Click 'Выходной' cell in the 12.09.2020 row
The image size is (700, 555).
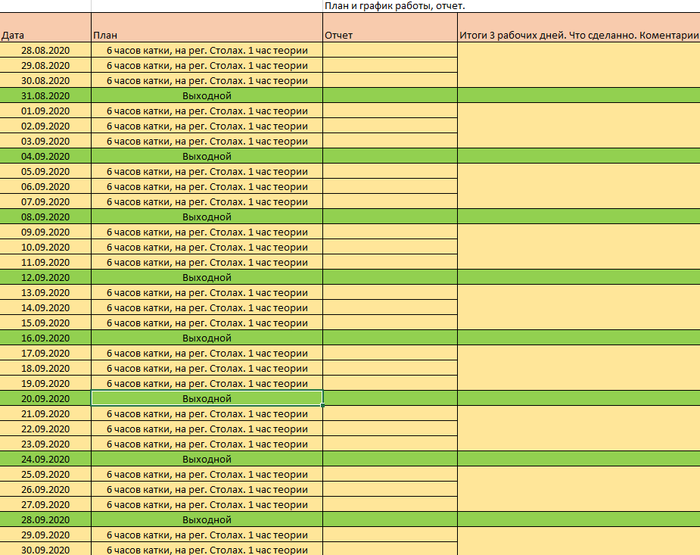click(207, 278)
